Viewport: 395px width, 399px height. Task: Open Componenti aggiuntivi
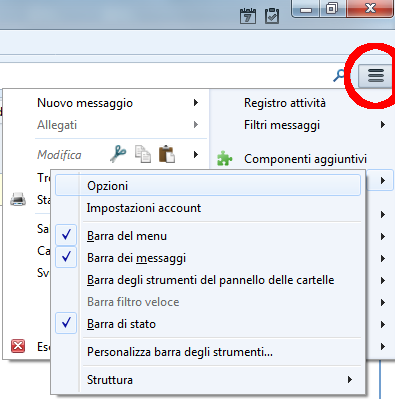[x=305, y=159]
